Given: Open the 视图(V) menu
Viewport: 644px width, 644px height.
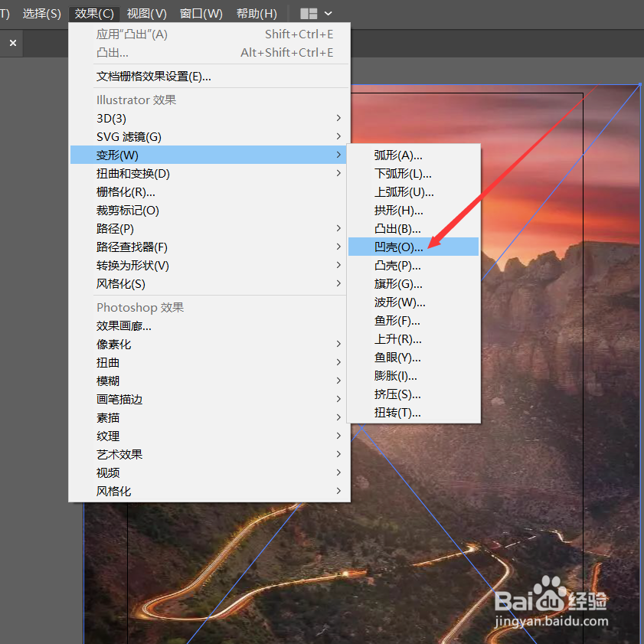Looking at the screenshot, I should coord(146,14).
